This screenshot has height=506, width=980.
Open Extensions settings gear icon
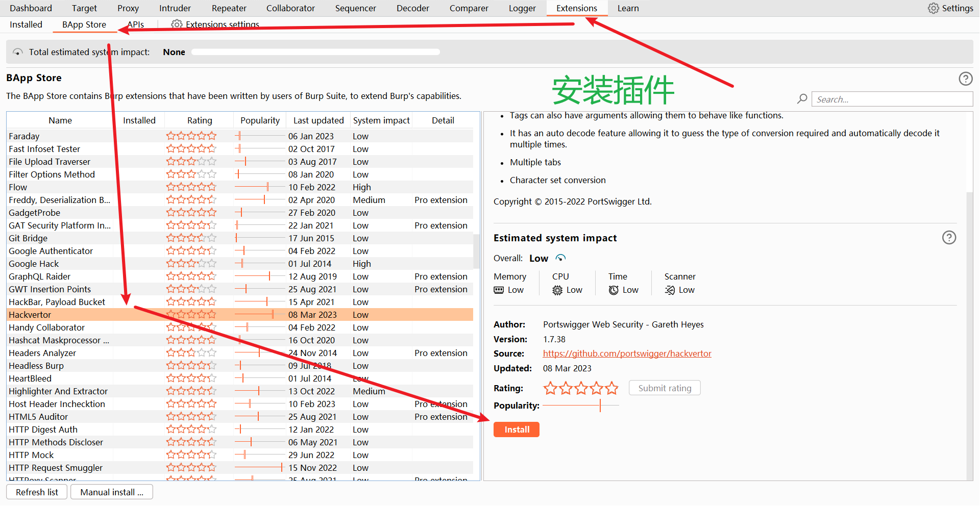(x=177, y=24)
